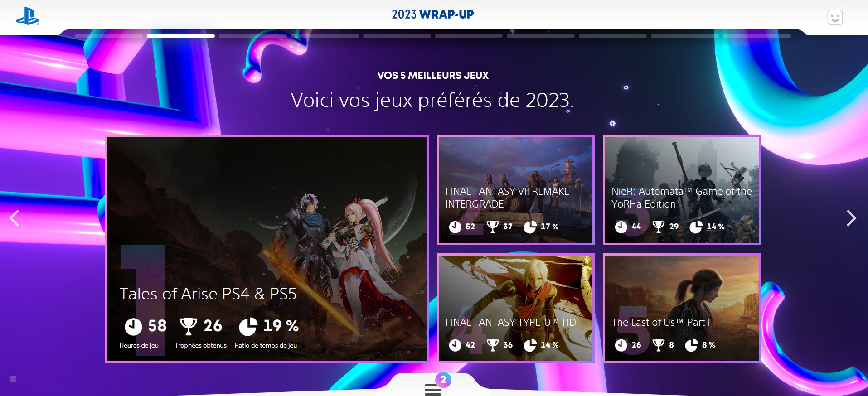This screenshot has width=868, height=396.
Task: Open the hamburger menu with badge 2
Action: click(433, 389)
